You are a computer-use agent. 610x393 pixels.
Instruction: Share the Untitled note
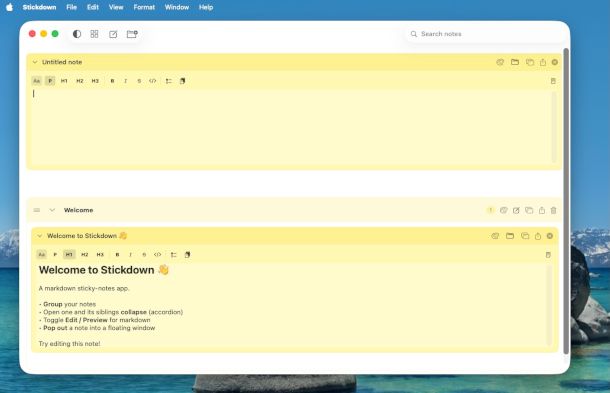point(543,62)
